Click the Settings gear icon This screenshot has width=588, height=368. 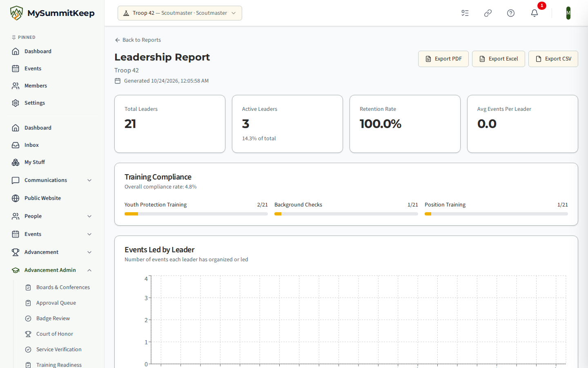16,103
